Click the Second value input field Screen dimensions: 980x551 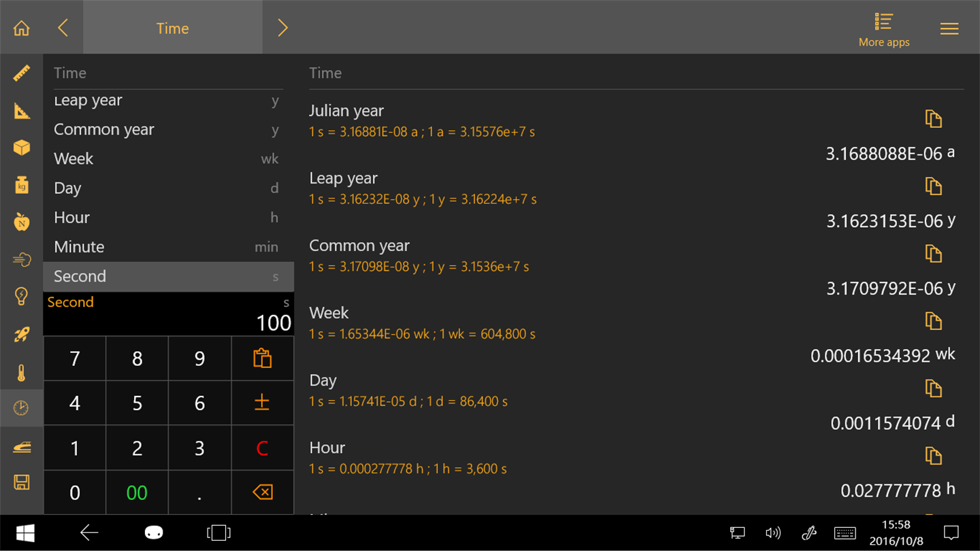click(x=168, y=314)
